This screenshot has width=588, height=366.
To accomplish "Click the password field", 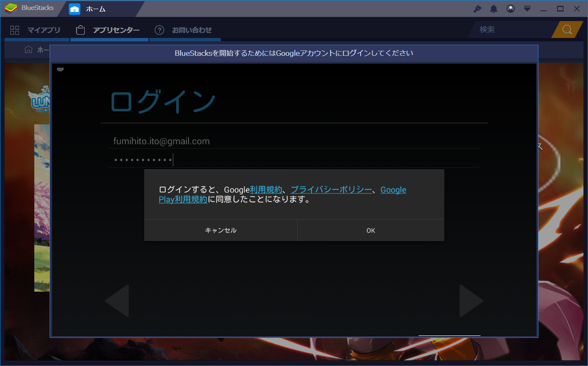I will pyautogui.click(x=294, y=159).
